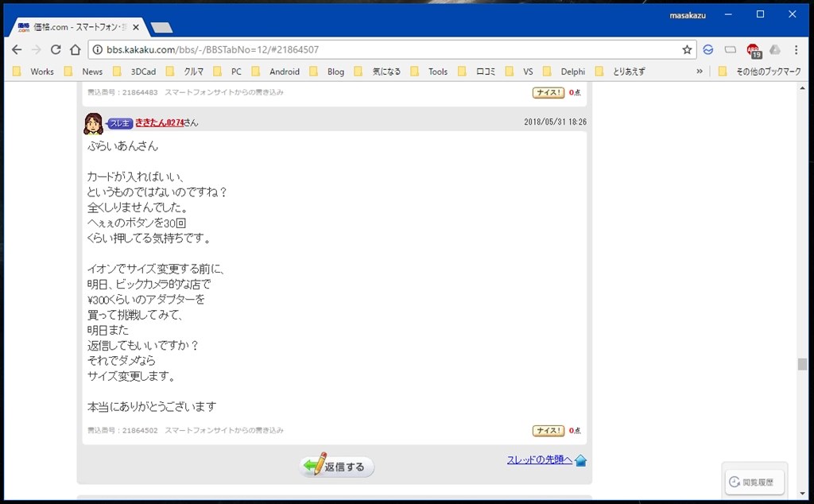Click the post timestamp 2018/05/31 18:26
The height and width of the screenshot is (504, 814).
tap(555, 122)
